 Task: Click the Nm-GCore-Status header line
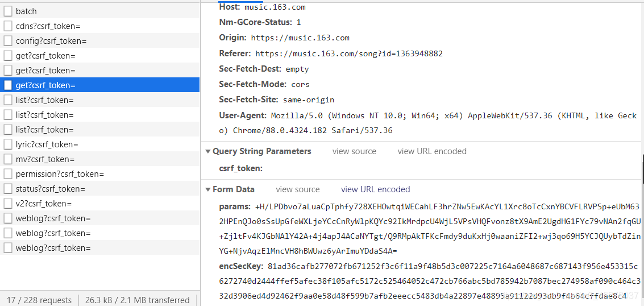click(x=260, y=22)
